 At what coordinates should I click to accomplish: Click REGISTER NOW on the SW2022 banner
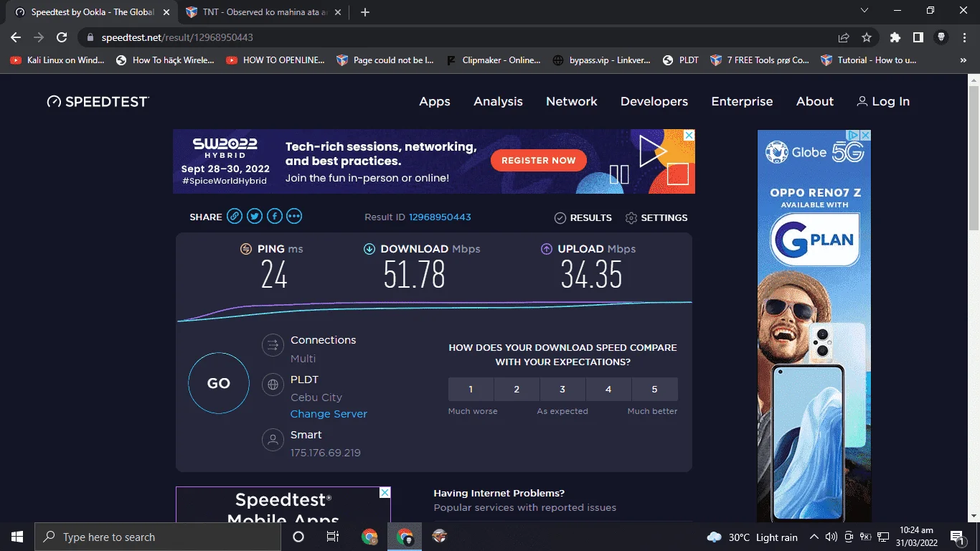tap(539, 160)
